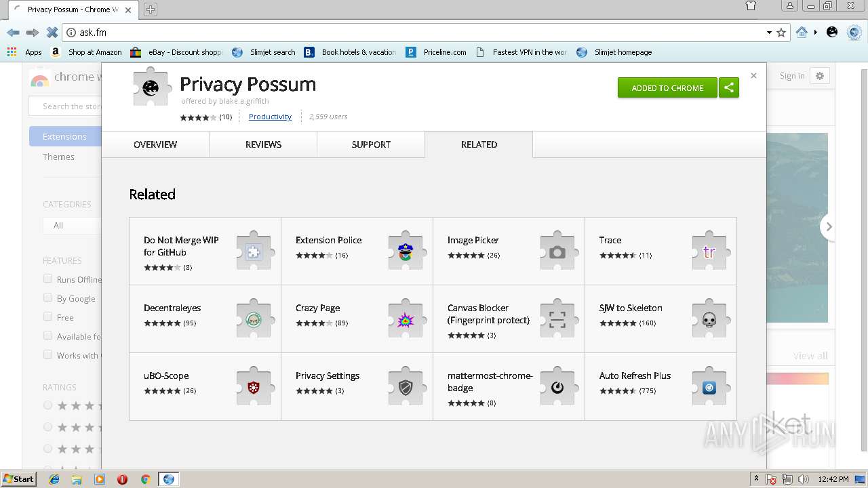Open the All categories dropdown
The image size is (868, 488).
72,225
